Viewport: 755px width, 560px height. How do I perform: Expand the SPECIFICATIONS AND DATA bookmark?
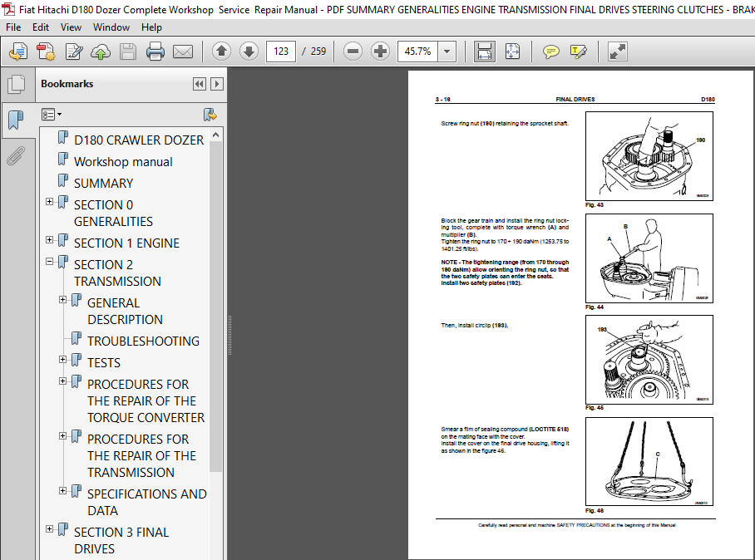pyautogui.click(x=62, y=490)
